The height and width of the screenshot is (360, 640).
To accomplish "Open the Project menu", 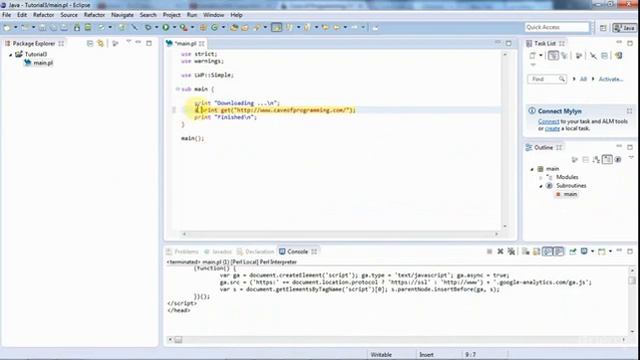I will 171,15.
